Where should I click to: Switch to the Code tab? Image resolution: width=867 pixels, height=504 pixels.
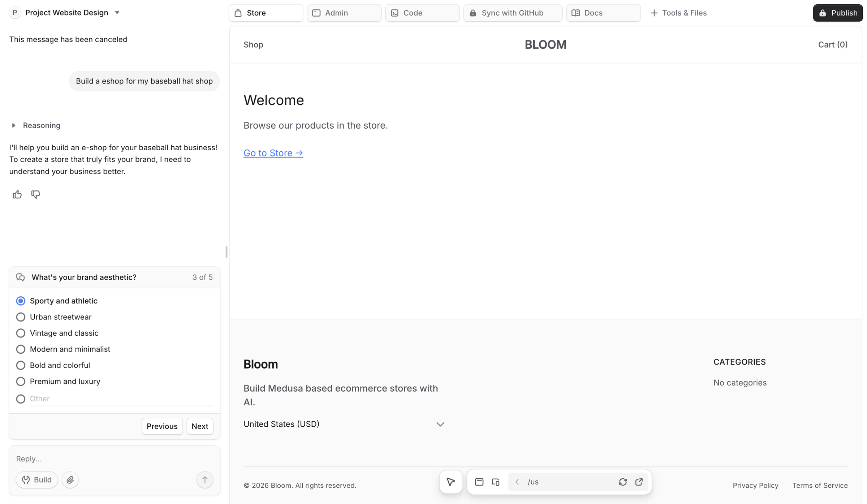click(422, 13)
